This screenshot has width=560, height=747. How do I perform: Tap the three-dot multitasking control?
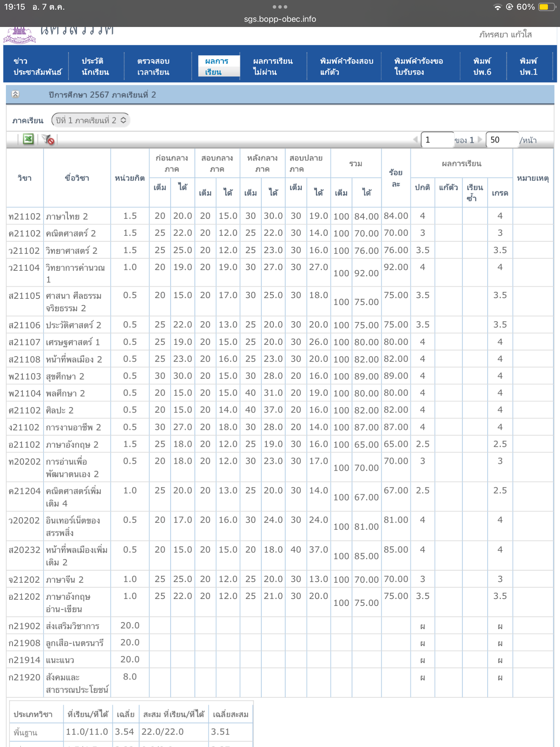click(x=280, y=7)
